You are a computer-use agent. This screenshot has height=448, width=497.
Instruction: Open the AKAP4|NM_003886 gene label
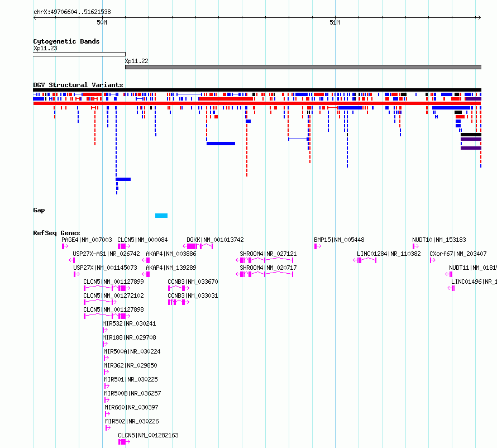click(x=171, y=254)
